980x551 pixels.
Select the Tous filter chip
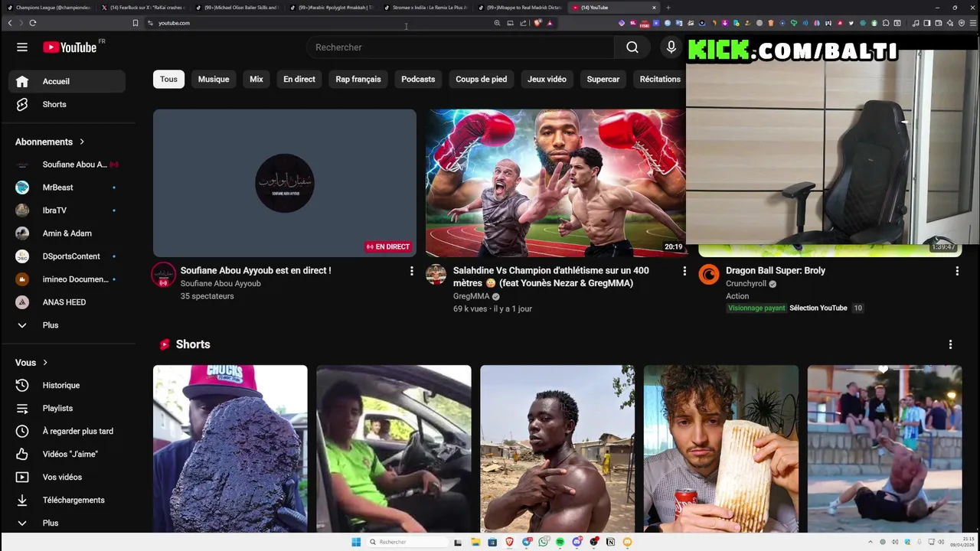pyautogui.click(x=168, y=79)
